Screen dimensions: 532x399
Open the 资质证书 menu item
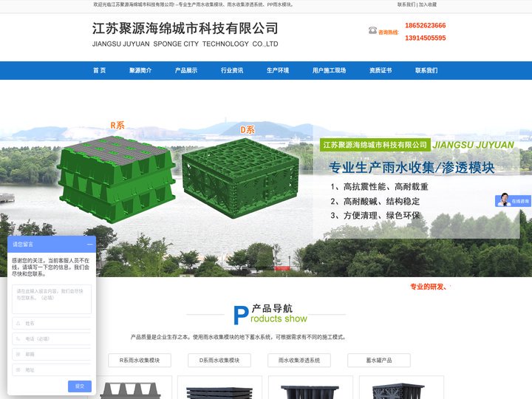tap(381, 71)
